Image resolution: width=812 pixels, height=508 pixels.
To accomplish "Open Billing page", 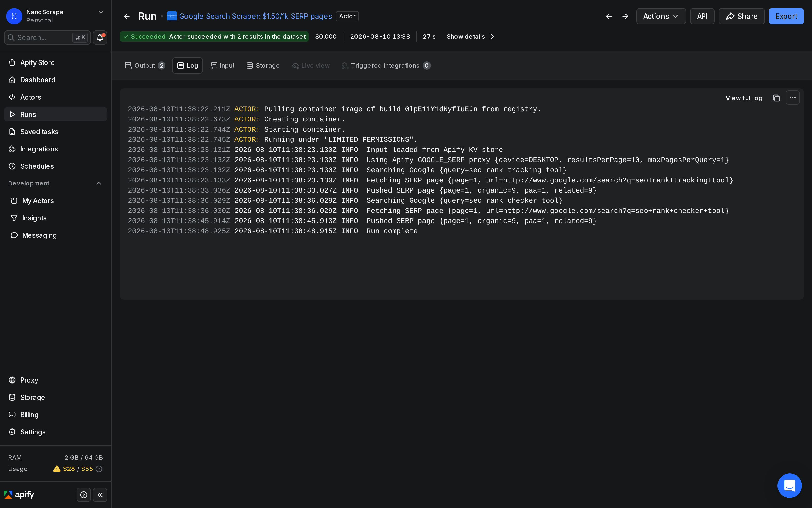I will tap(55, 415).
